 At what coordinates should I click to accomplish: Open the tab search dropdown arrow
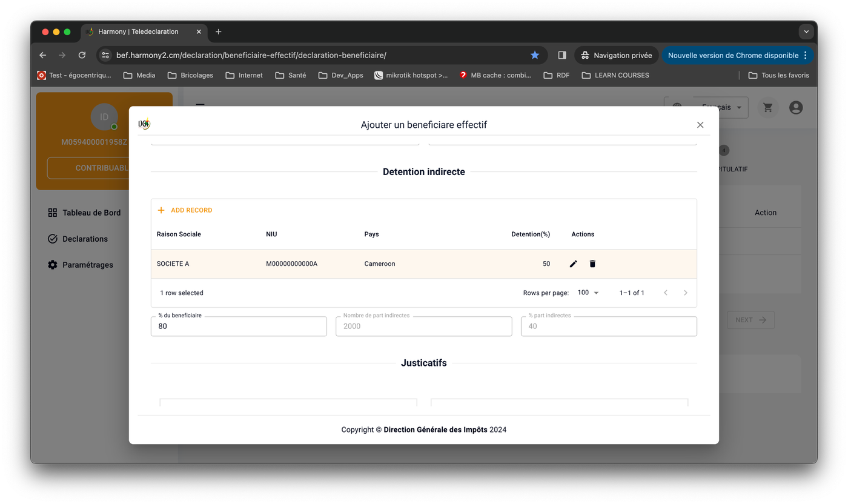coord(806,31)
